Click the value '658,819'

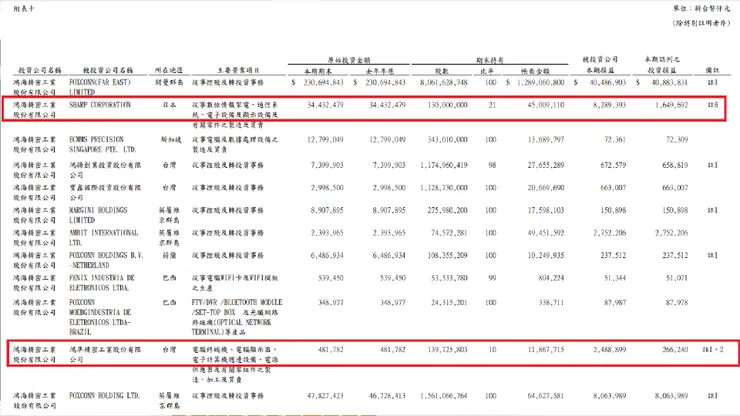(x=675, y=165)
